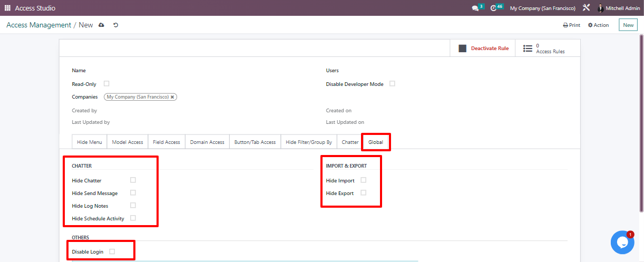Click the cloud save icon
Image resolution: width=644 pixels, height=262 pixels.
coord(101,25)
